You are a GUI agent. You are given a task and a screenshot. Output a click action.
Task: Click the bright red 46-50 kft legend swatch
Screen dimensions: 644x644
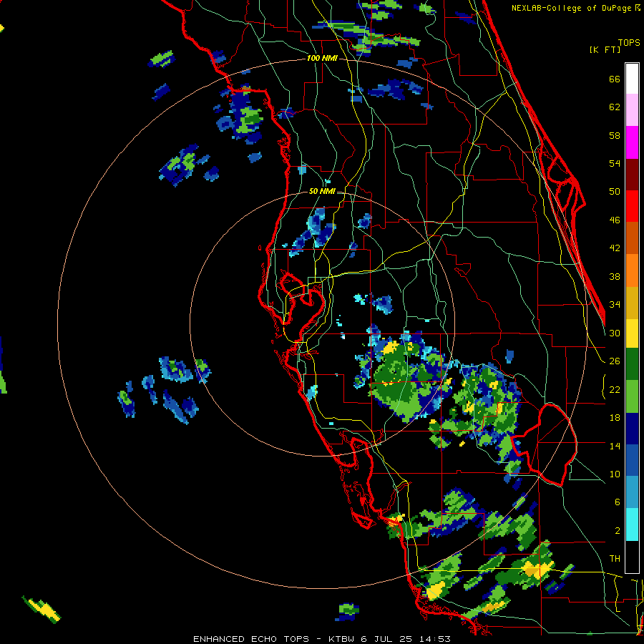coord(632,206)
